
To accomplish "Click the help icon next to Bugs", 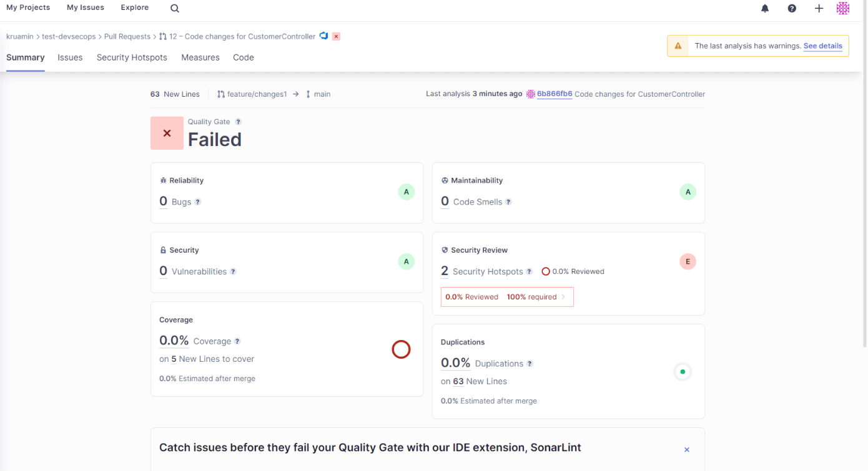I will point(198,202).
